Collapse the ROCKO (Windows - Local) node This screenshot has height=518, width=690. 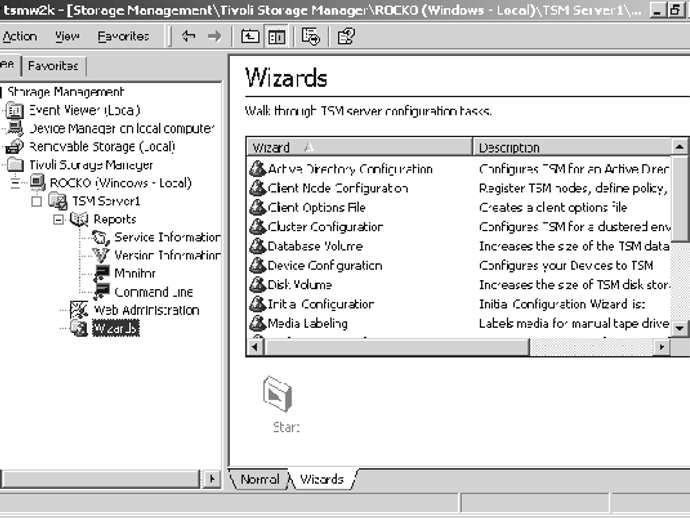pyautogui.click(x=15, y=183)
